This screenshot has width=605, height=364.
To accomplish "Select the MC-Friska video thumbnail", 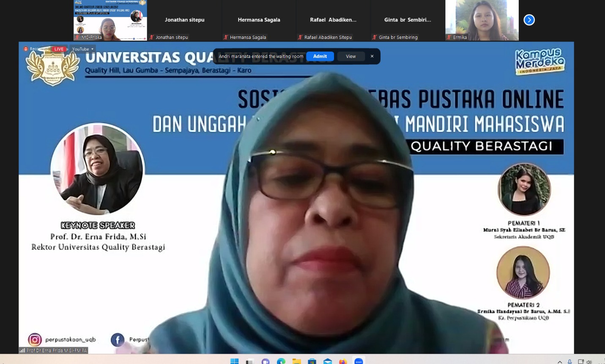I will click(110, 20).
